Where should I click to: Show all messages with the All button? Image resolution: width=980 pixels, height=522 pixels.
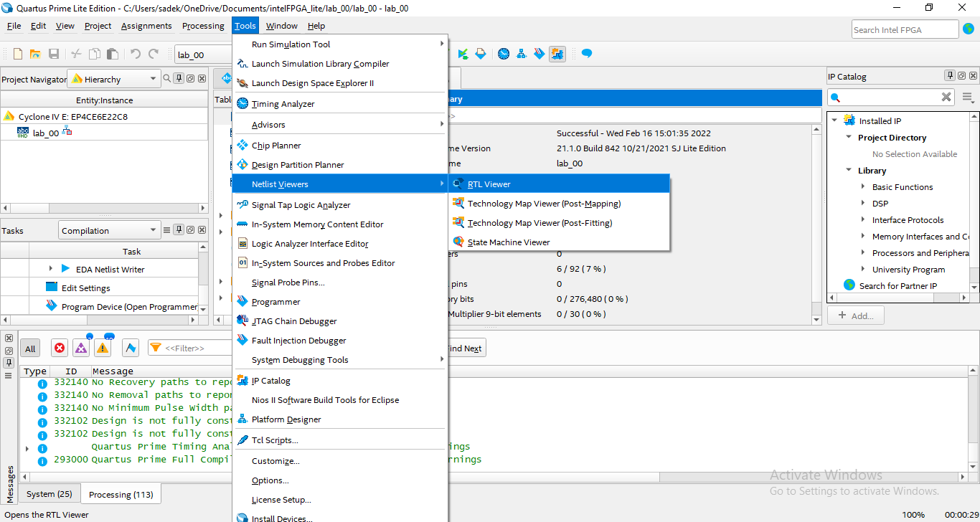tap(30, 348)
